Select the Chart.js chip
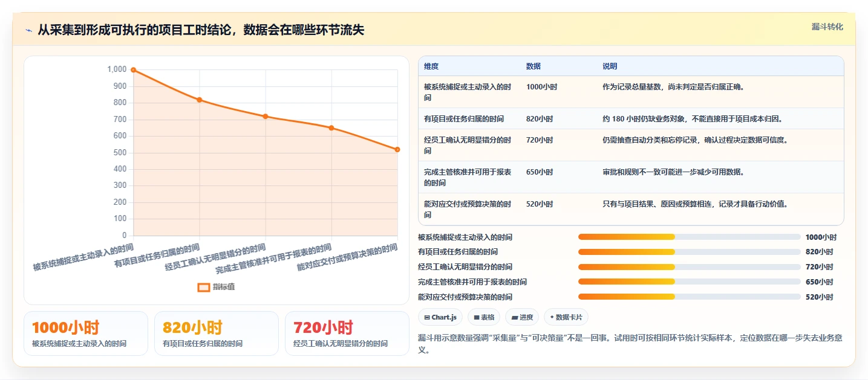The image size is (868, 380). 441,317
